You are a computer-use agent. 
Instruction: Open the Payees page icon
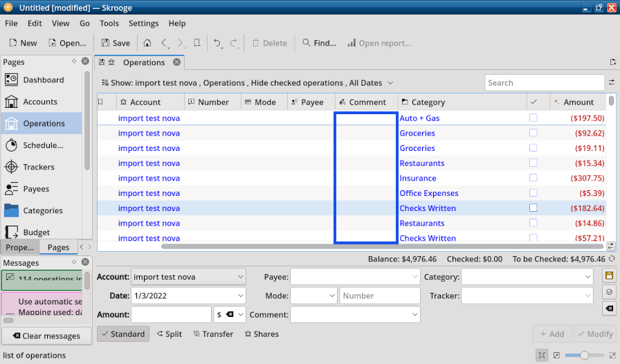[12, 189]
